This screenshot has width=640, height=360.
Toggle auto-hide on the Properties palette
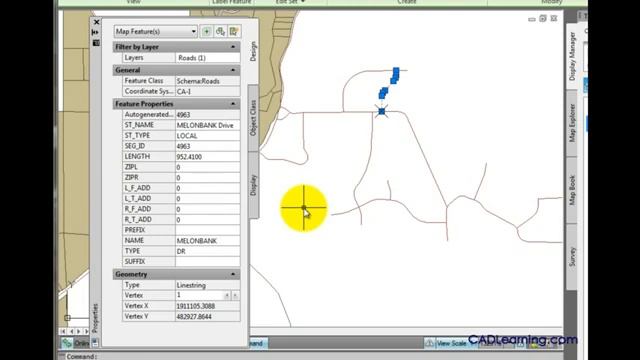tap(96, 32)
